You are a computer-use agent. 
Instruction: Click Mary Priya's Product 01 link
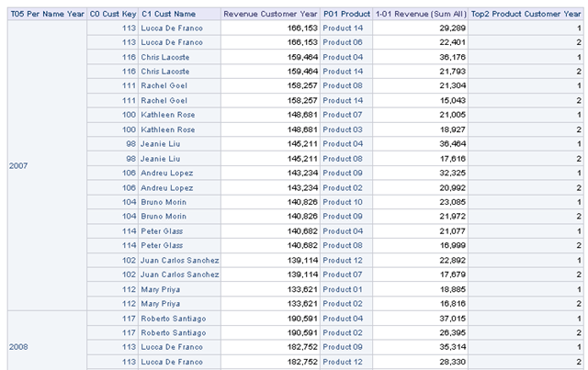(343, 289)
